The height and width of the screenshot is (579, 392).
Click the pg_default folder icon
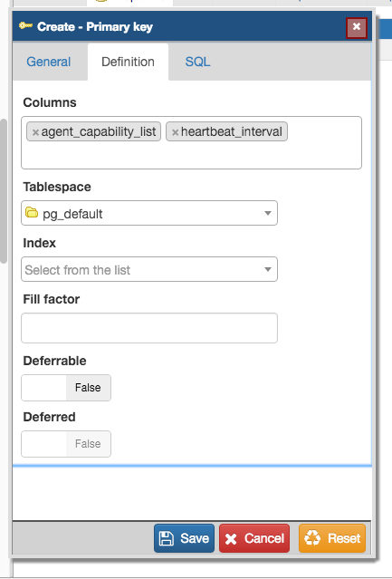[x=32, y=213]
